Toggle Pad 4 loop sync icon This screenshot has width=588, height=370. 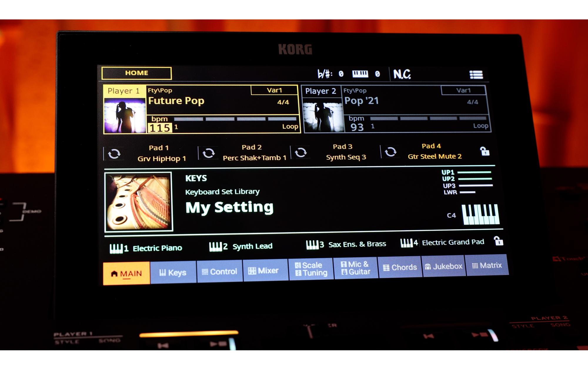(x=390, y=152)
